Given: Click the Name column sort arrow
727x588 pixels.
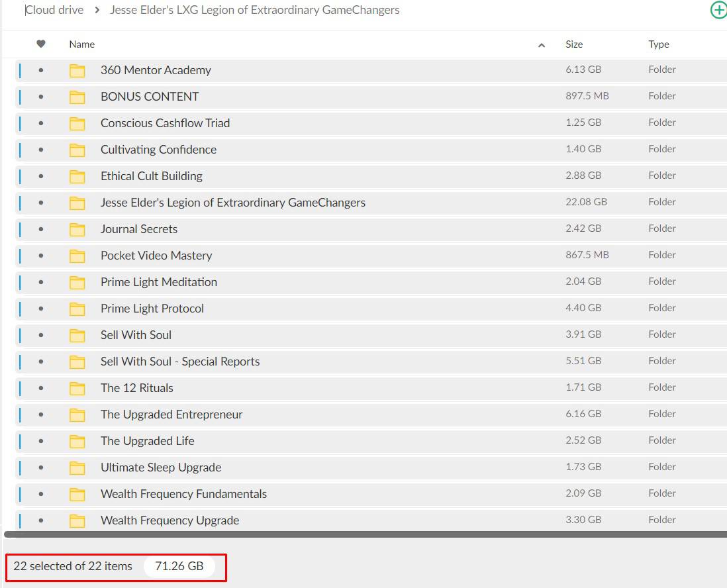Looking at the screenshot, I should (x=542, y=45).
